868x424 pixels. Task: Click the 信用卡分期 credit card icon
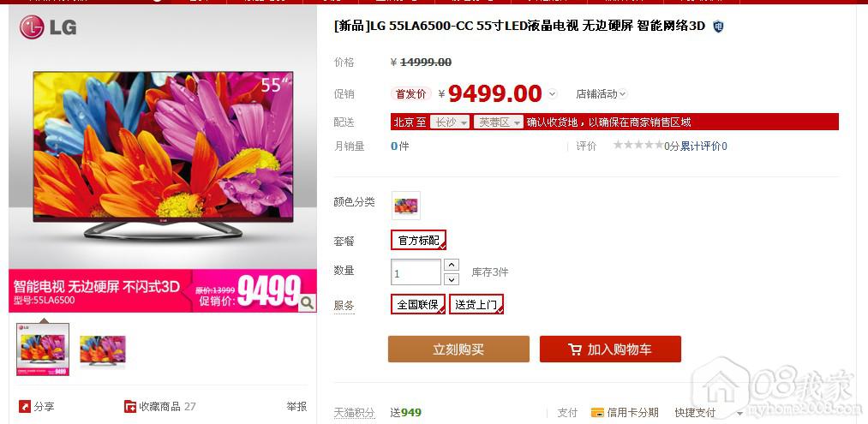597,412
